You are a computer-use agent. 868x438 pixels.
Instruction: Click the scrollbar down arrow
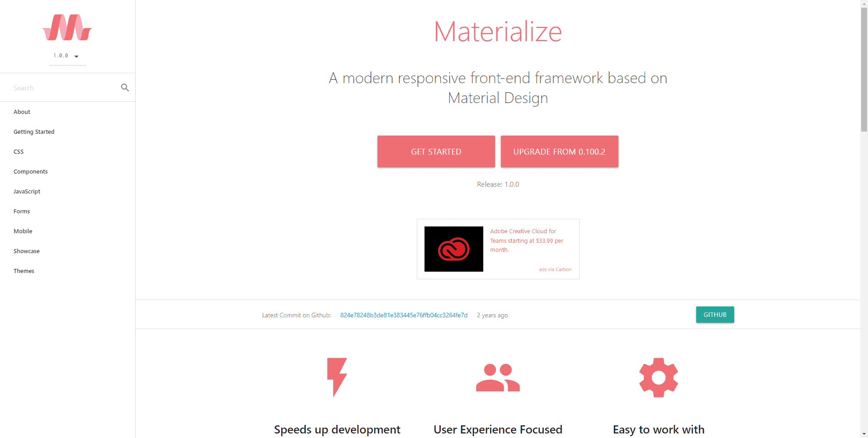pos(864,434)
